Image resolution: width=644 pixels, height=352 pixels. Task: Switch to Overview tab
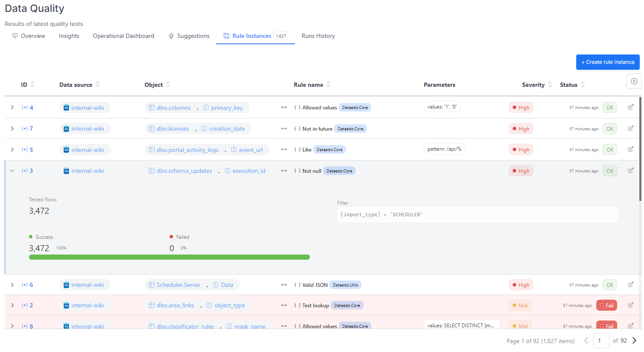[29, 36]
